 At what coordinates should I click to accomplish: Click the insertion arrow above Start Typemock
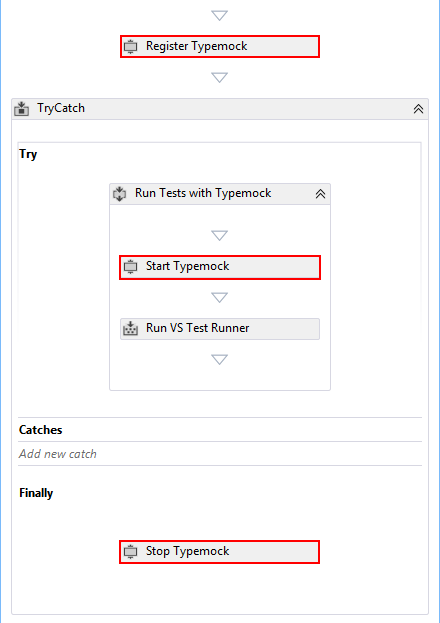219,236
